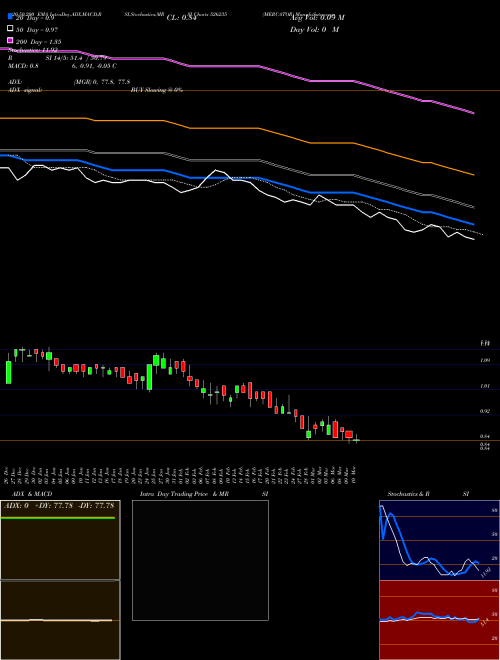Click the 'MACD: 0.8' readout
This screenshot has width=500, height=660.
pos(23,66)
